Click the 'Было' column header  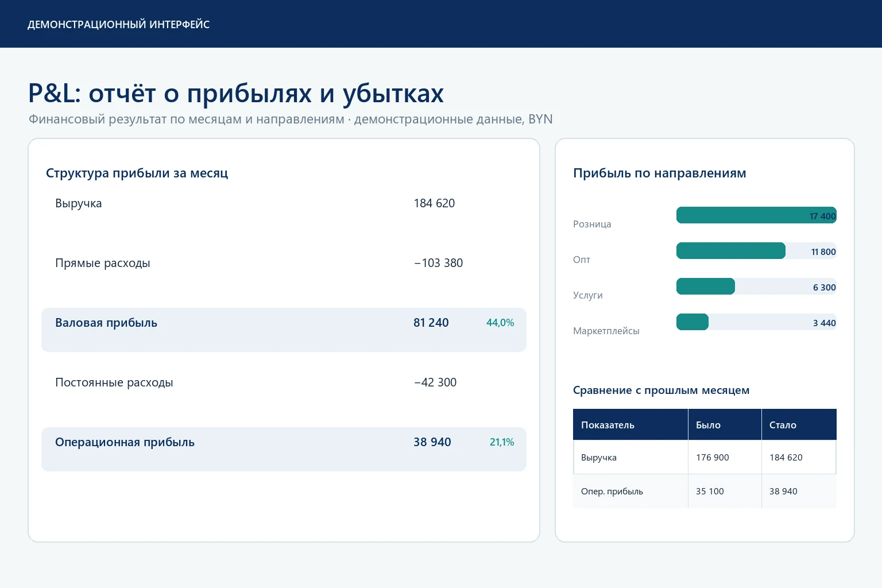(725, 425)
